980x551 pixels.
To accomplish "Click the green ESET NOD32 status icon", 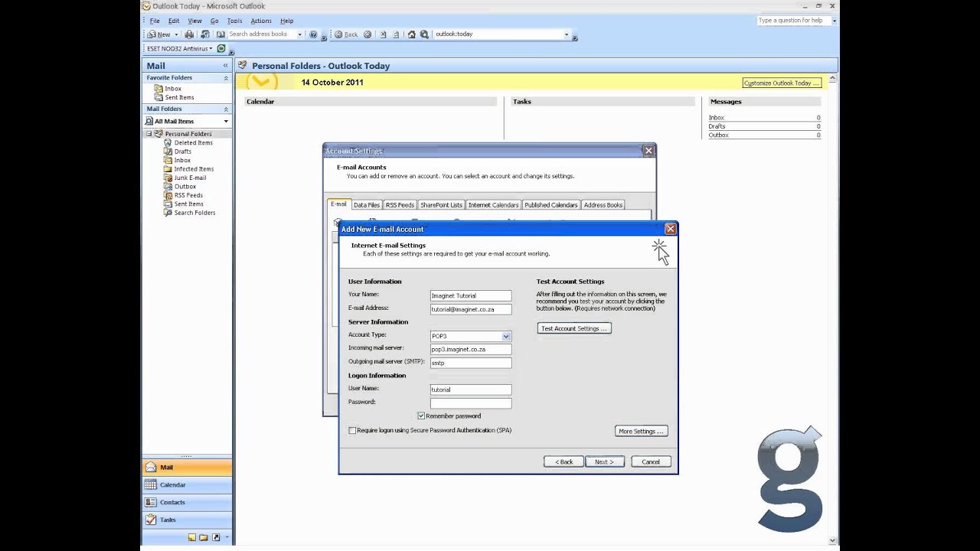I will pos(221,48).
